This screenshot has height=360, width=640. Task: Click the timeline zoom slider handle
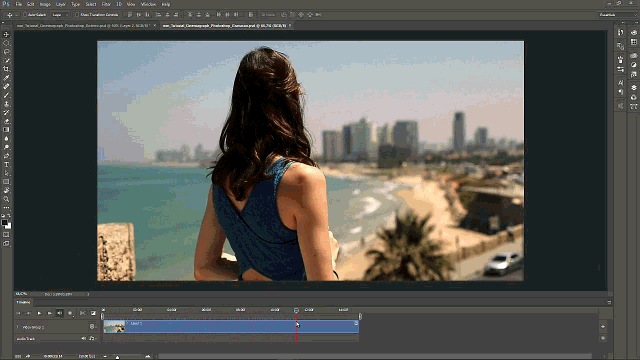pyautogui.click(x=117, y=357)
